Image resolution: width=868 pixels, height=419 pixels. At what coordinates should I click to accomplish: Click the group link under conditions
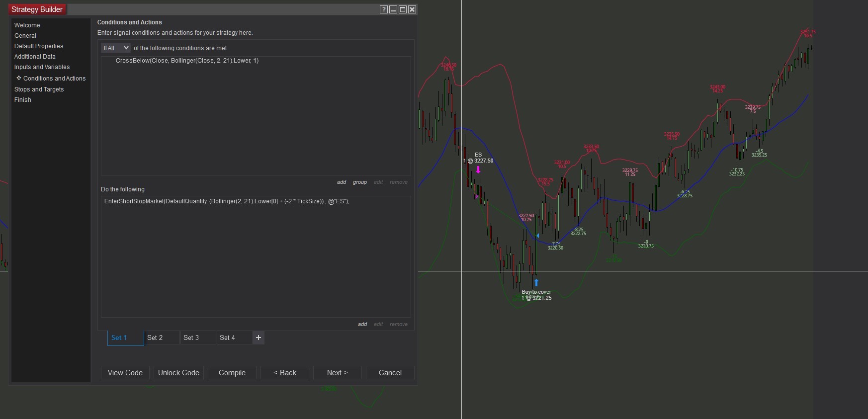click(360, 182)
